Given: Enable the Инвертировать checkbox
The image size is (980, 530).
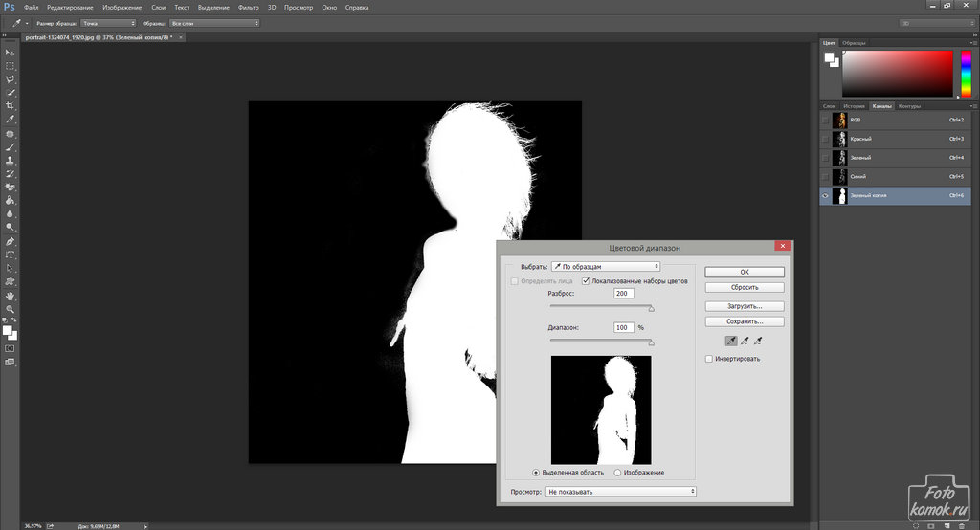Looking at the screenshot, I should point(709,359).
